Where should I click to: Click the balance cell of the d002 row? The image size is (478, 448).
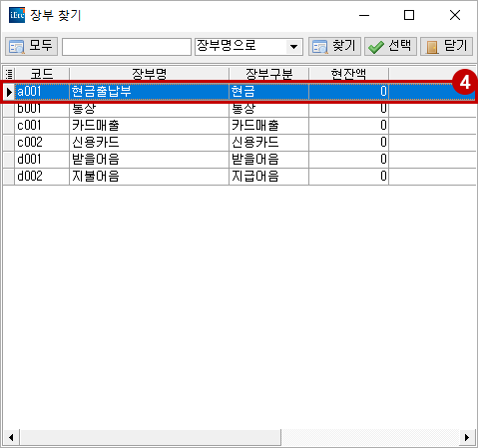pos(348,177)
